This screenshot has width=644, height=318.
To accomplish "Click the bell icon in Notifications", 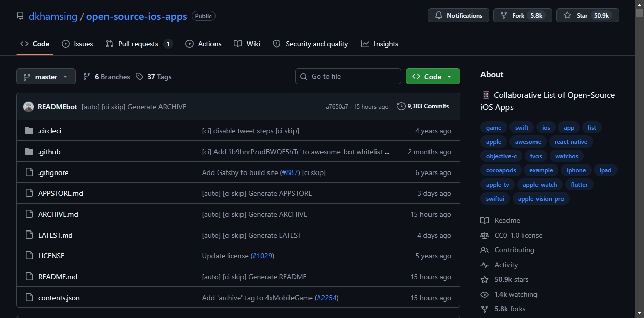I will point(439,15).
